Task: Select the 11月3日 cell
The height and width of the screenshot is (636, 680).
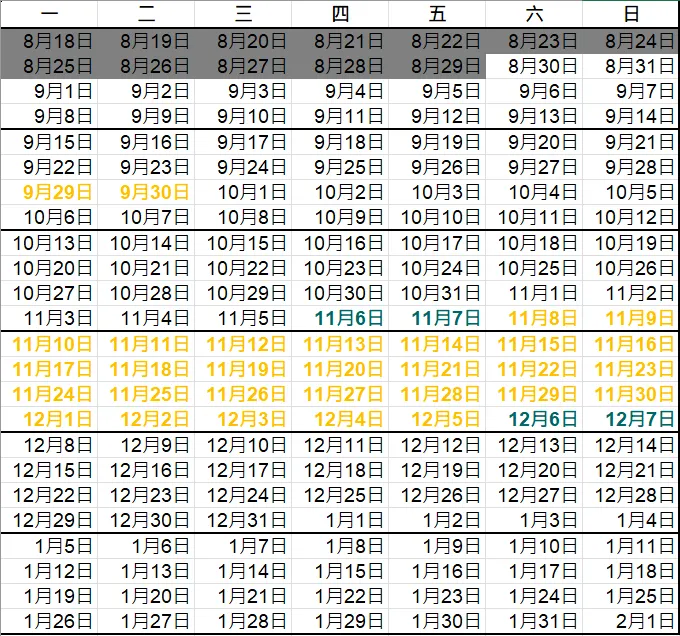Action: (49, 318)
